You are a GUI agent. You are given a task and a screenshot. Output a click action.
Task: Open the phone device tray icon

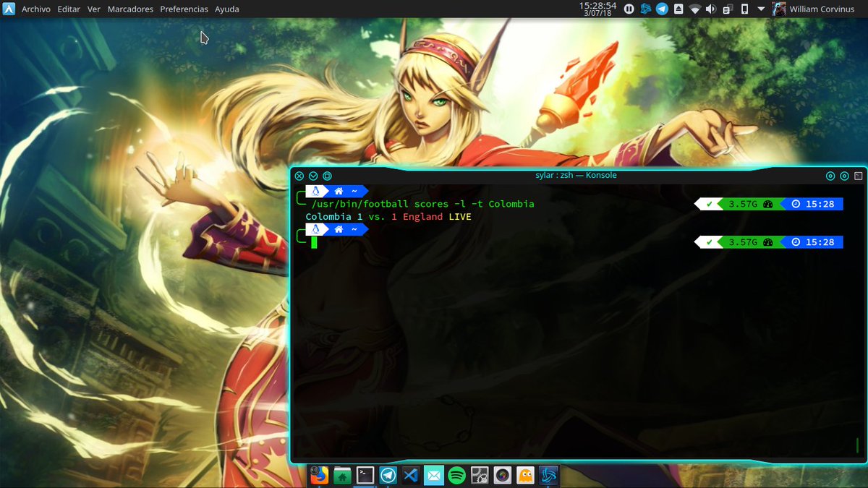coord(744,9)
